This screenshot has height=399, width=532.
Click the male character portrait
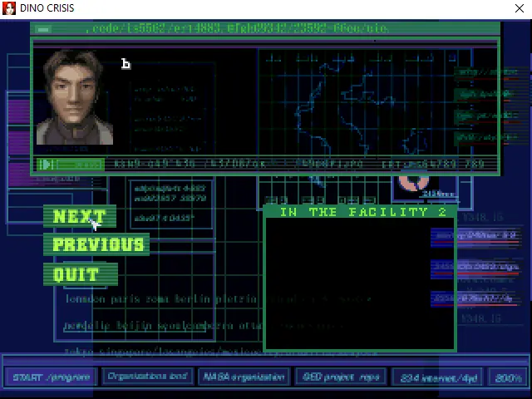click(x=75, y=97)
